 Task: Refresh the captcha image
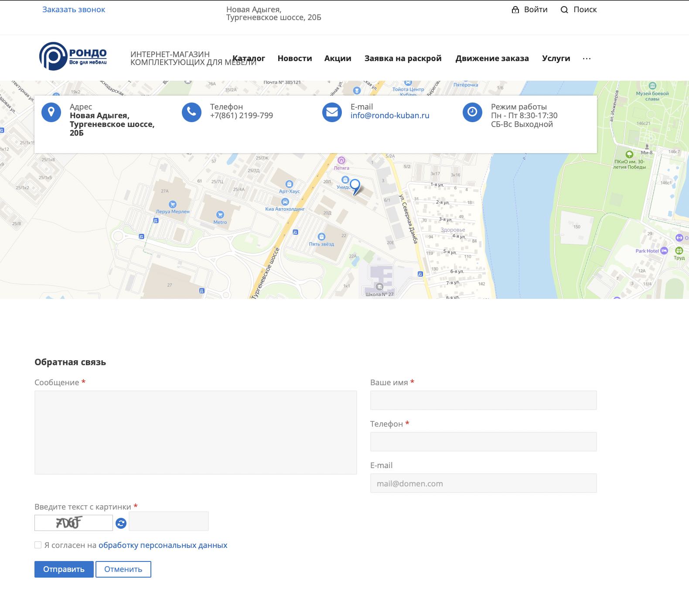[x=121, y=523]
